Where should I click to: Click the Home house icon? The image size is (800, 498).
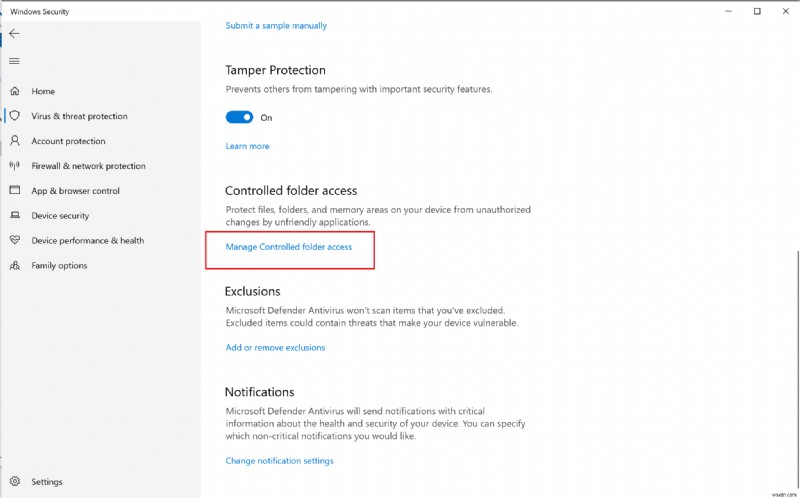(14, 91)
